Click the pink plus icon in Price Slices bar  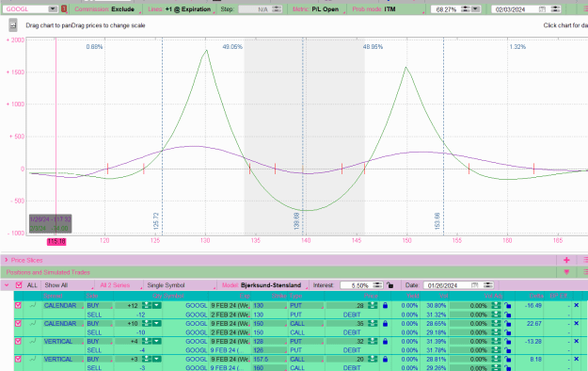click(x=566, y=260)
